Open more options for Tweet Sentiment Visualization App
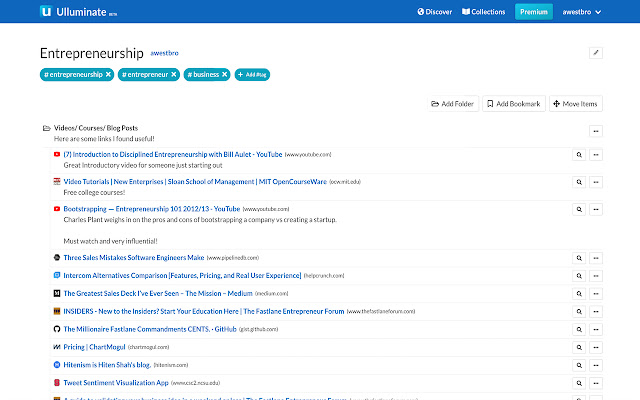 click(597, 382)
